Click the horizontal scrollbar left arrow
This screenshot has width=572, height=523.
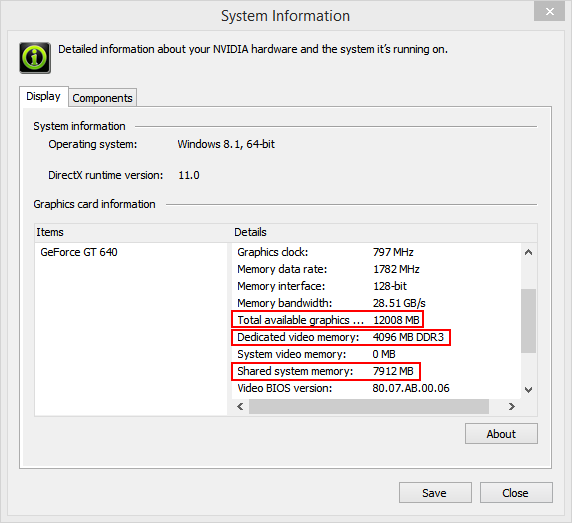(x=240, y=406)
